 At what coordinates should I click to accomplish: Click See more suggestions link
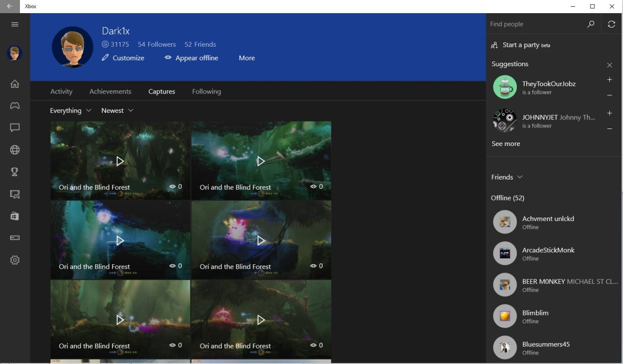click(x=506, y=144)
